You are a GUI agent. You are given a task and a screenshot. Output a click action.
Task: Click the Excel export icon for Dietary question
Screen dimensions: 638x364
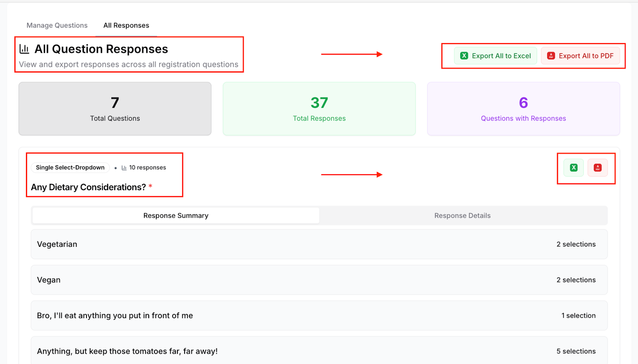click(573, 168)
